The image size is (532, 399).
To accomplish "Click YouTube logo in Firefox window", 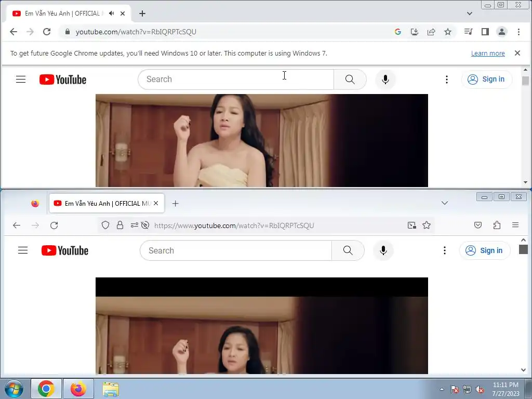I will (65, 251).
